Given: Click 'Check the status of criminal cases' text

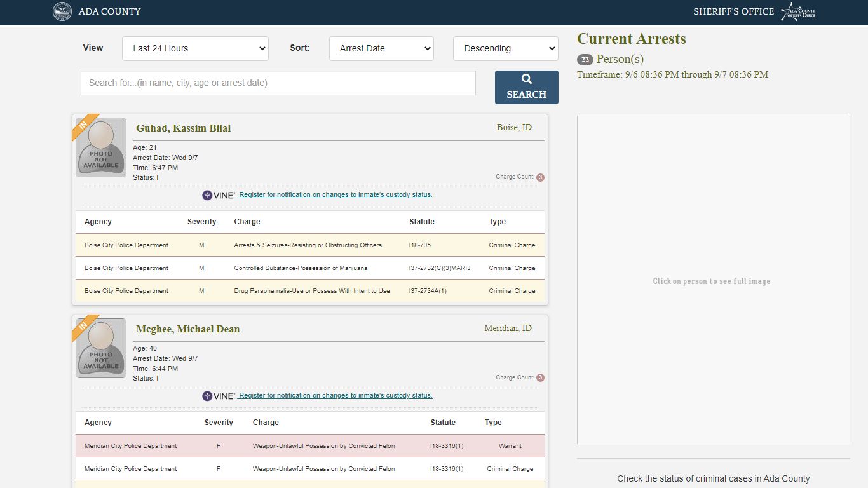Looking at the screenshot, I should pyautogui.click(x=714, y=478).
